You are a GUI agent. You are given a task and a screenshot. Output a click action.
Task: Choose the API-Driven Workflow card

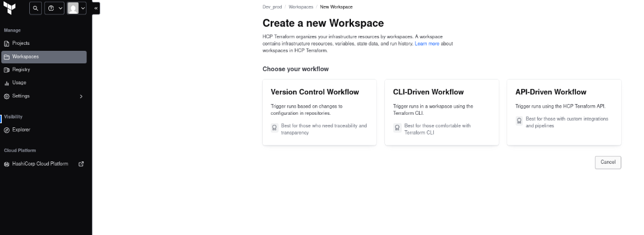point(564,112)
